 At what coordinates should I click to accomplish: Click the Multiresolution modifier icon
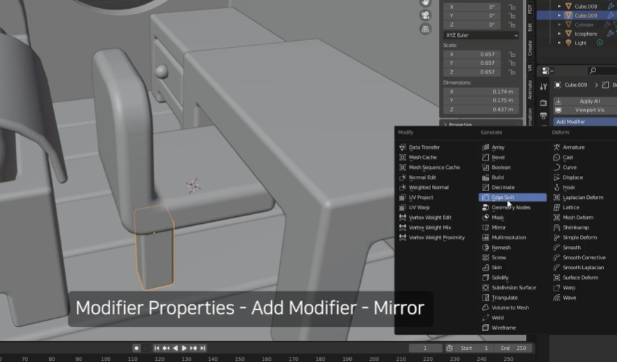[486, 237]
